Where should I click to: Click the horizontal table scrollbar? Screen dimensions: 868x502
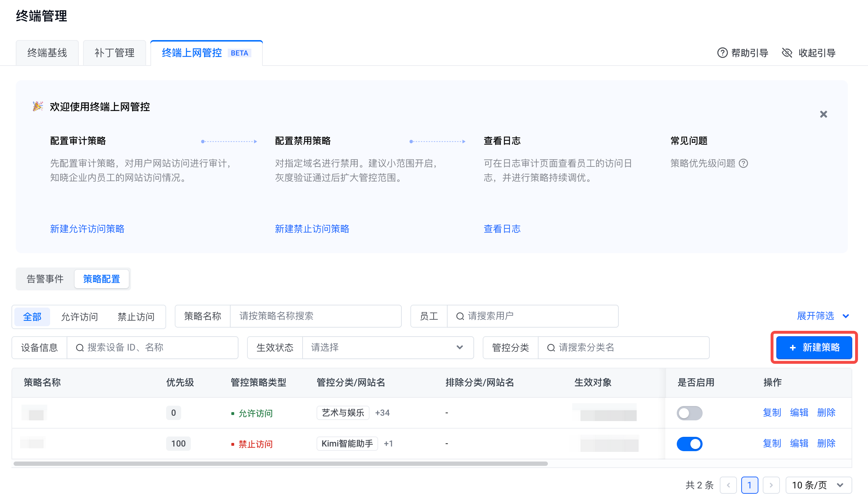280,464
